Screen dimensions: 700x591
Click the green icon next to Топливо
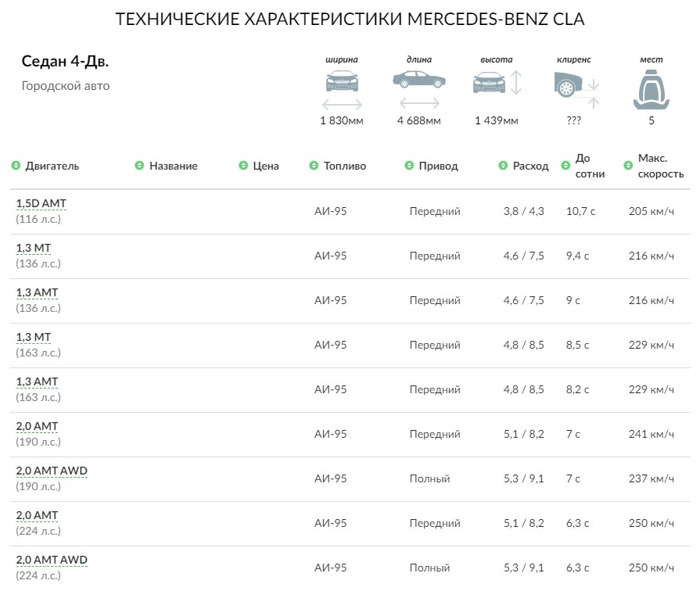(x=314, y=166)
